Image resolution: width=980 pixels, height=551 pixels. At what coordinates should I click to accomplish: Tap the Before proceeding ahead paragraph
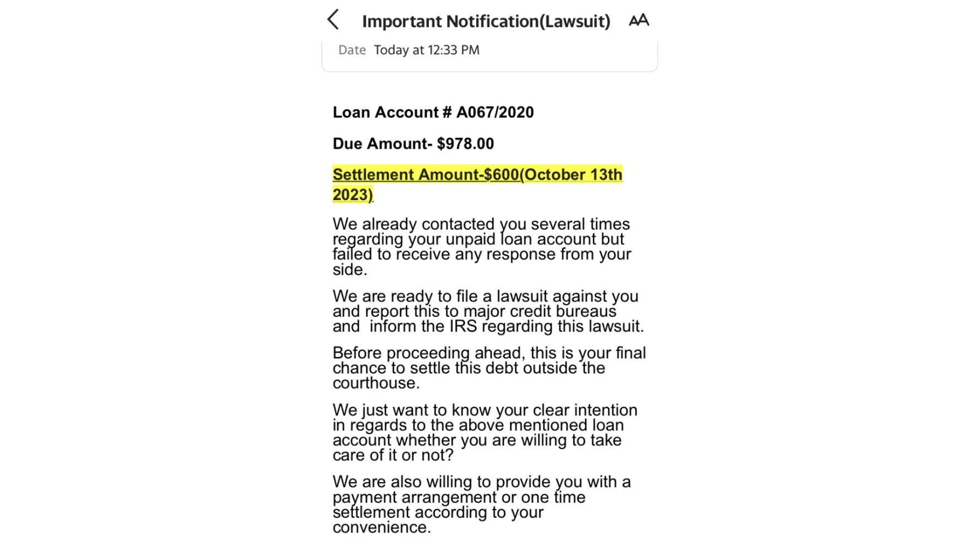pyautogui.click(x=489, y=368)
